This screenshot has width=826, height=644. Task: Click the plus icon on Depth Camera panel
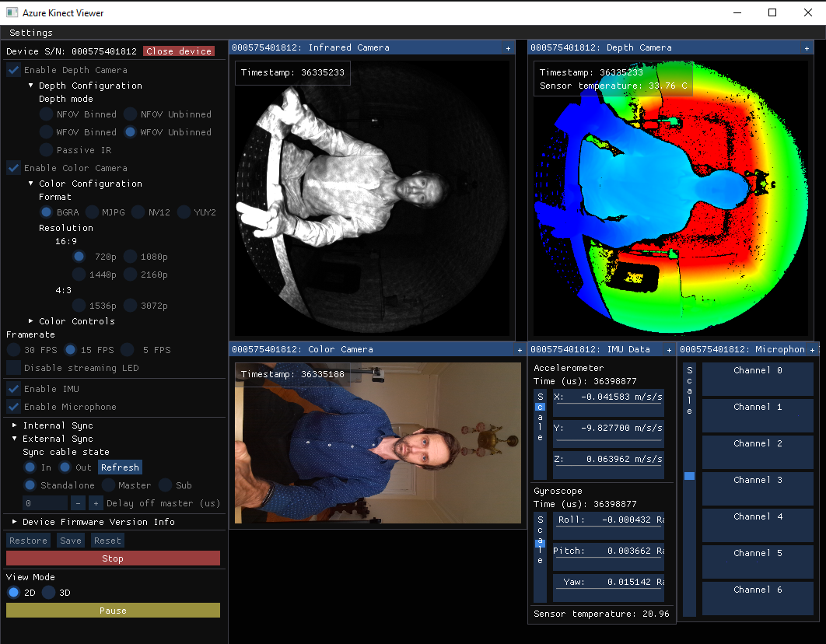(807, 48)
